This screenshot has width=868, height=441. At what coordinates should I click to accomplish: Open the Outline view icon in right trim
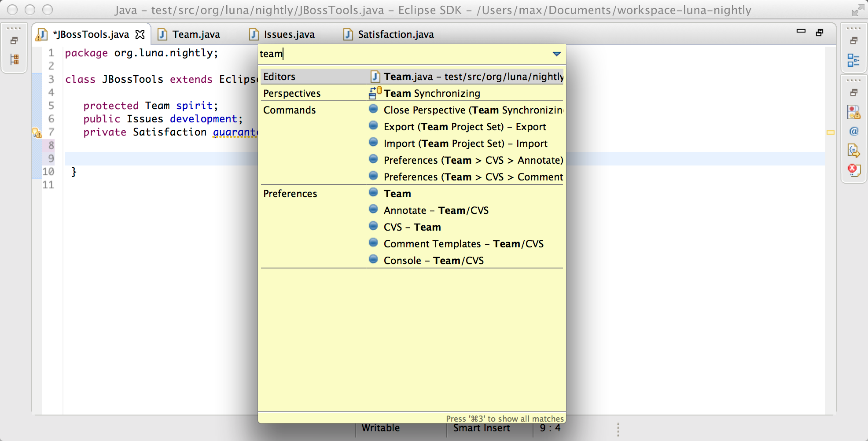click(853, 60)
